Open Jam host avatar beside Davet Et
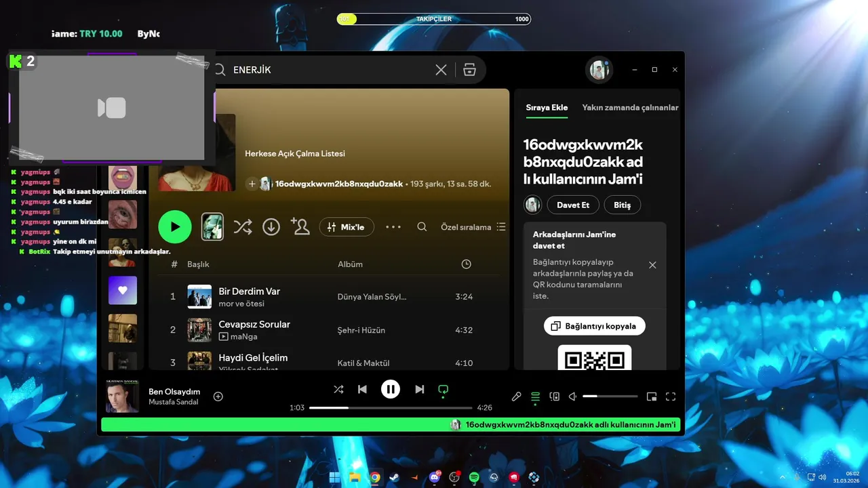 (x=533, y=205)
